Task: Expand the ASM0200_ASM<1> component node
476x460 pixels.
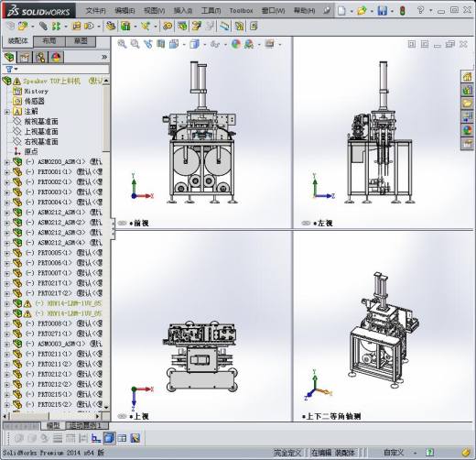Action: tap(6, 162)
